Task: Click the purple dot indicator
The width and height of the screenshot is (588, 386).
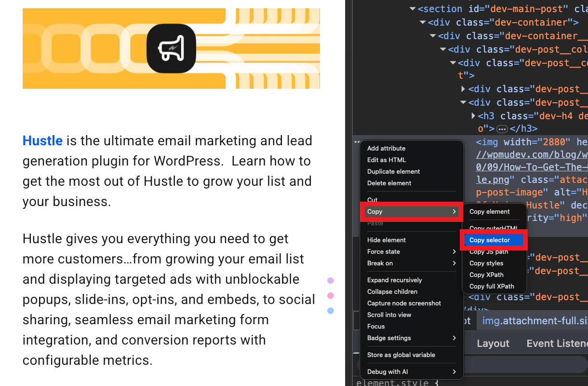Action: pyautogui.click(x=331, y=280)
